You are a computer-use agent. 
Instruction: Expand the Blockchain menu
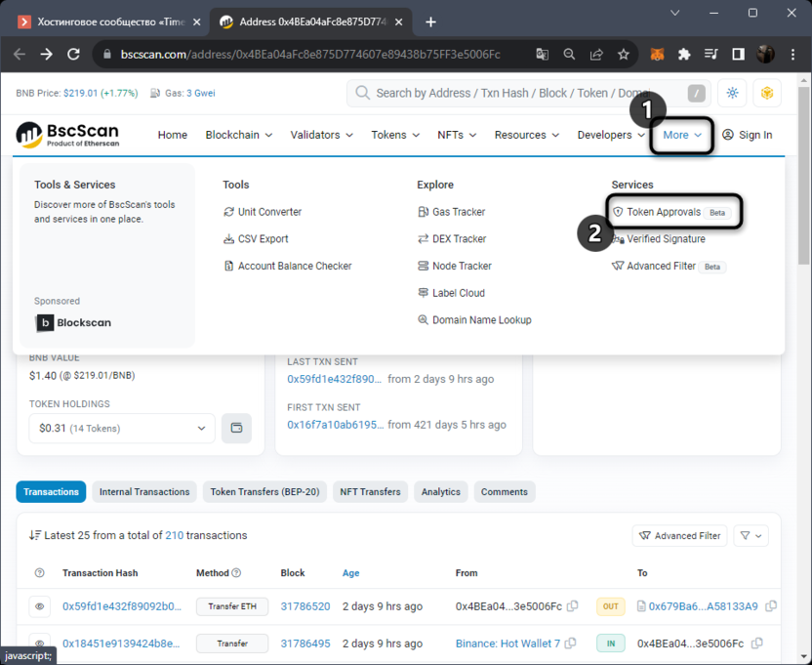click(238, 135)
